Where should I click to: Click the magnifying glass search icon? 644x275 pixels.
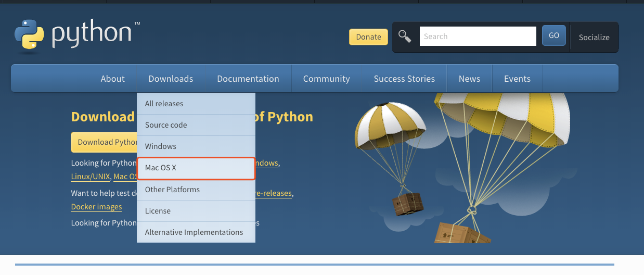(x=405, y=36)
